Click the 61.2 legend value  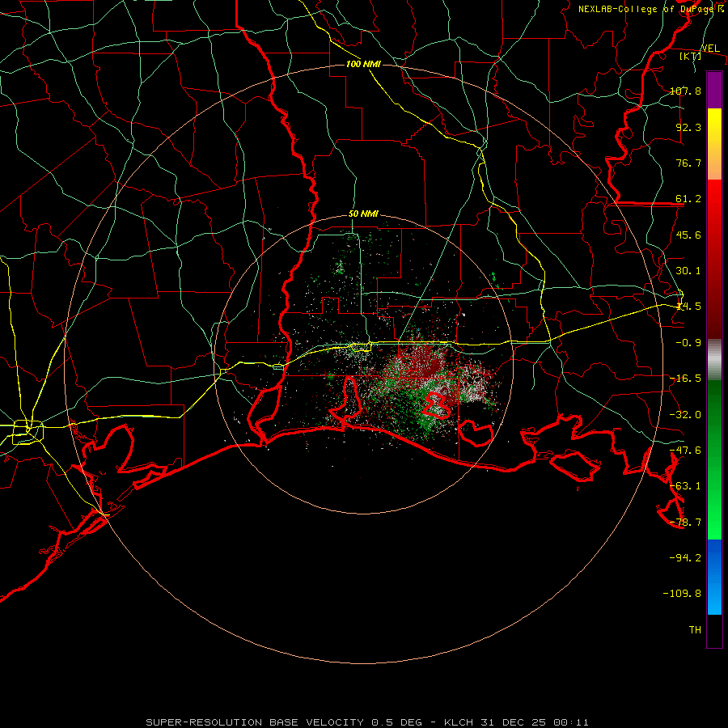pyautogui.click(x=688, y=199)
